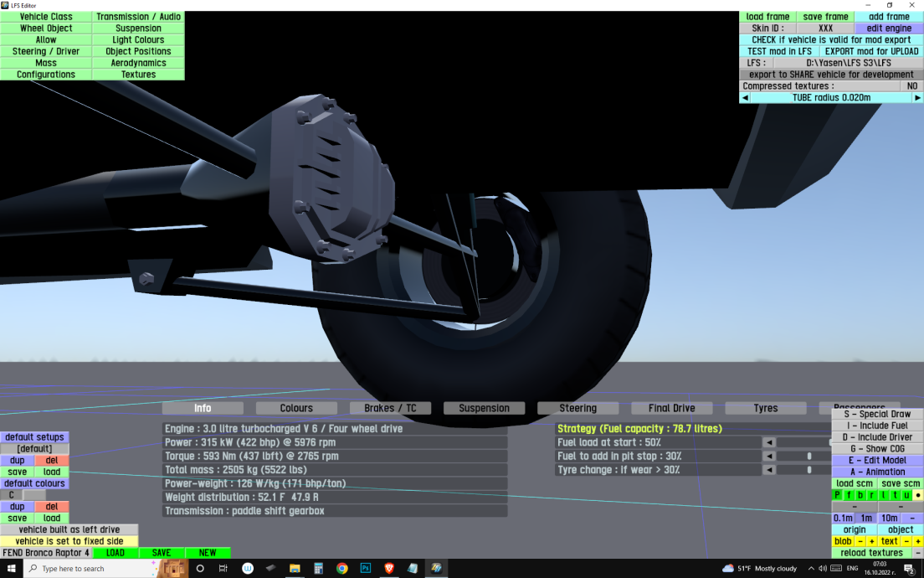Click EXPORT mod for UPLOAD

pyautogui.click(x=871, y=51)
